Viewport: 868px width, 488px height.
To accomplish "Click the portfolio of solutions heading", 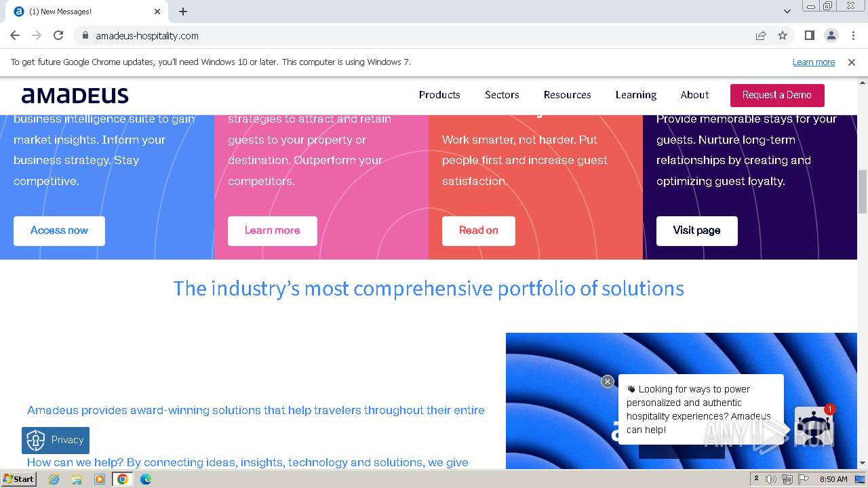I will (x=429, y=288).
